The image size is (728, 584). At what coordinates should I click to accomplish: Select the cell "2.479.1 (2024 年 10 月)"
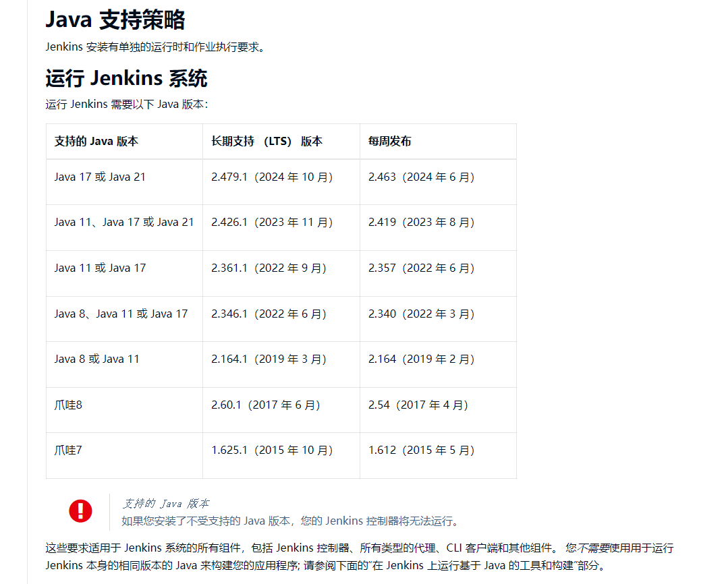click(x=281, y=182)
